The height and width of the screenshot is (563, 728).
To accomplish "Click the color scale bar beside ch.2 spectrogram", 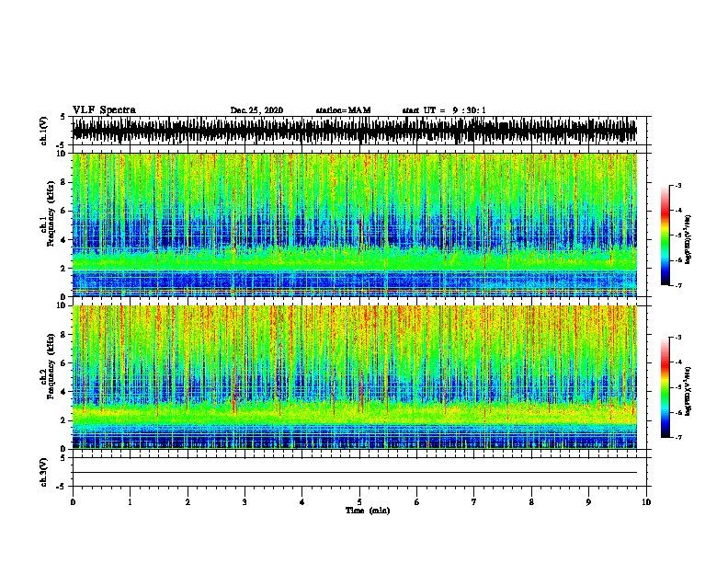I will click(665, 387).
